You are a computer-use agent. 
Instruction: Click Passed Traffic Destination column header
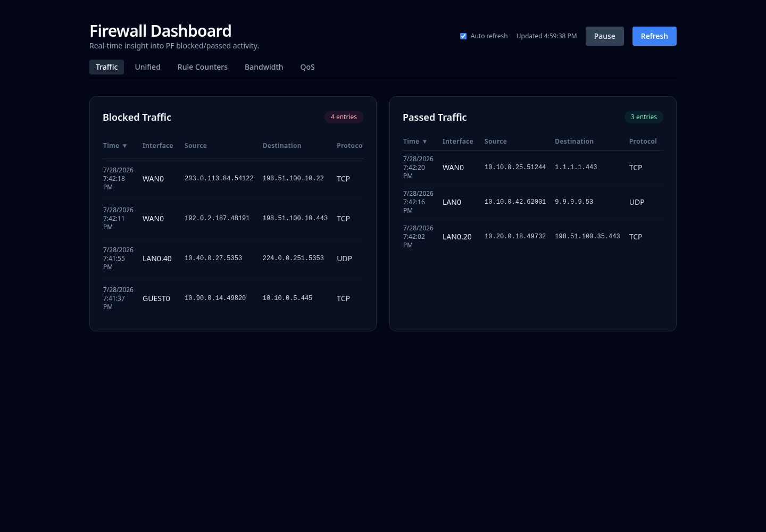(574, 142)
